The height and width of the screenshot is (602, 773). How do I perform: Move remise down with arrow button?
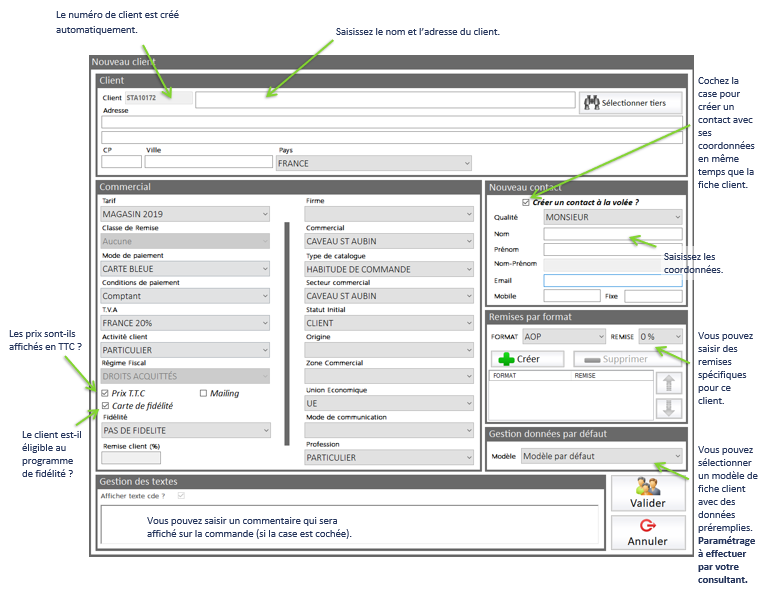click(x=668, y=407)
